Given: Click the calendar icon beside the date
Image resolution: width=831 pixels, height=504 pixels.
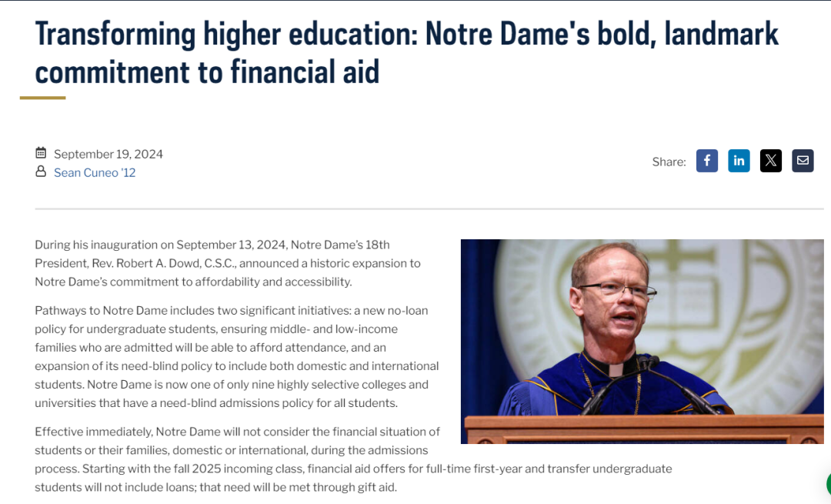Looking at the screenshot, I should 41,153.
